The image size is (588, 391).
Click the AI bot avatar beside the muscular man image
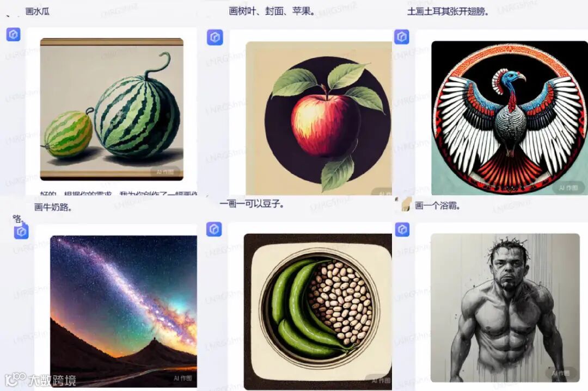coord(403,229)
